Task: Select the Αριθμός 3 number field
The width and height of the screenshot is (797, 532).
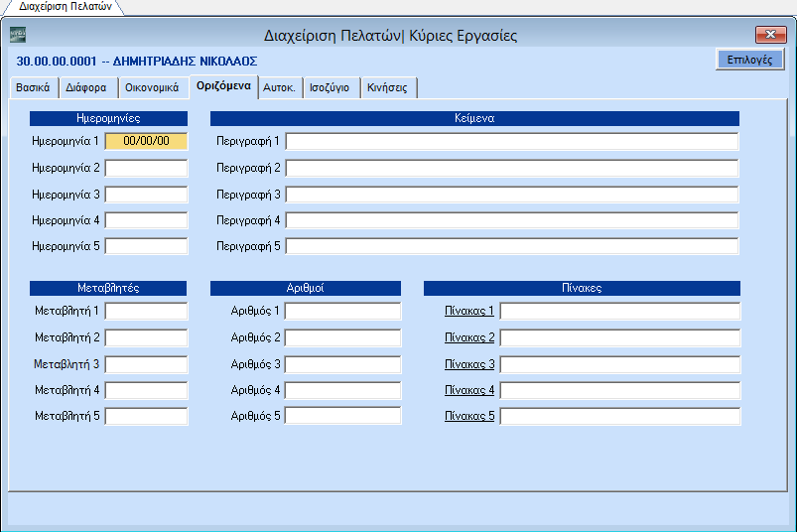Action: (x=342, y=364)
